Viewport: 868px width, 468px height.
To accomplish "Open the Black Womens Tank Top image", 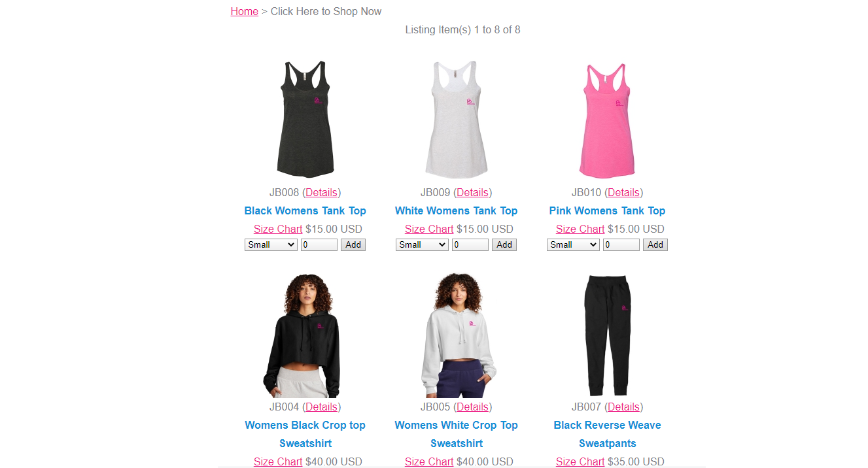I will tap(305, 119).
